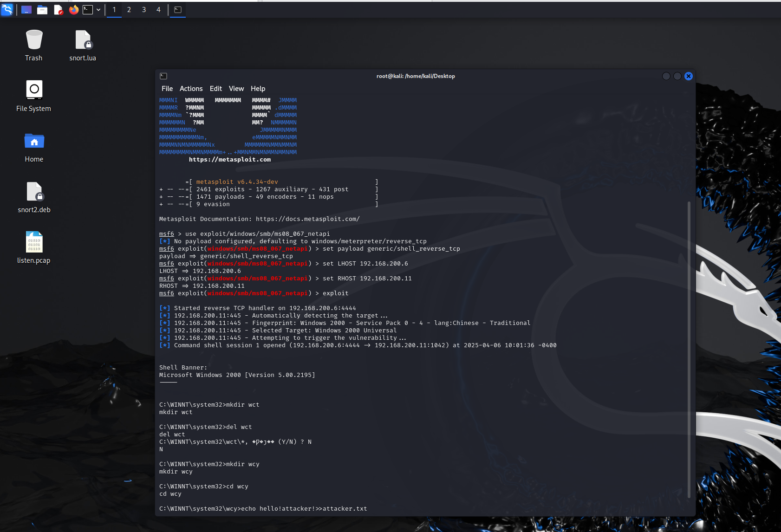The height and width of the screenshot is (532, 781).
Task: Select the Home folder desktop icon
Action: [34, 147]
